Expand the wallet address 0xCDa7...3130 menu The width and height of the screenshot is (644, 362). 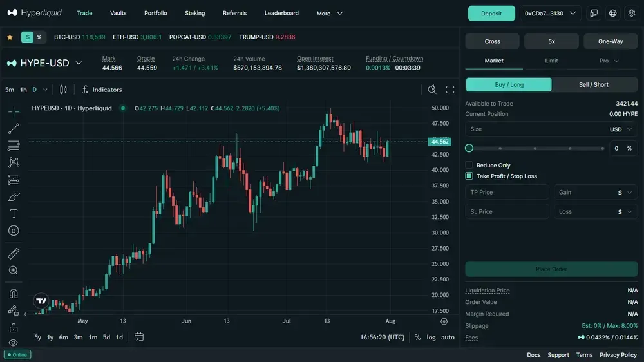coord(550,13)
